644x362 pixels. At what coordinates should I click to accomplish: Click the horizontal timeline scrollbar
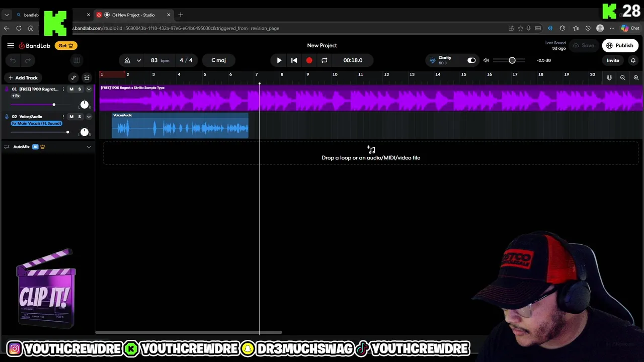(x=189, y=332)
